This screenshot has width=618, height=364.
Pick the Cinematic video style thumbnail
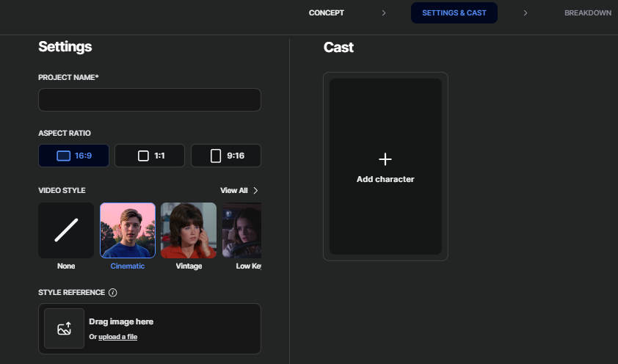click(128, 230)
